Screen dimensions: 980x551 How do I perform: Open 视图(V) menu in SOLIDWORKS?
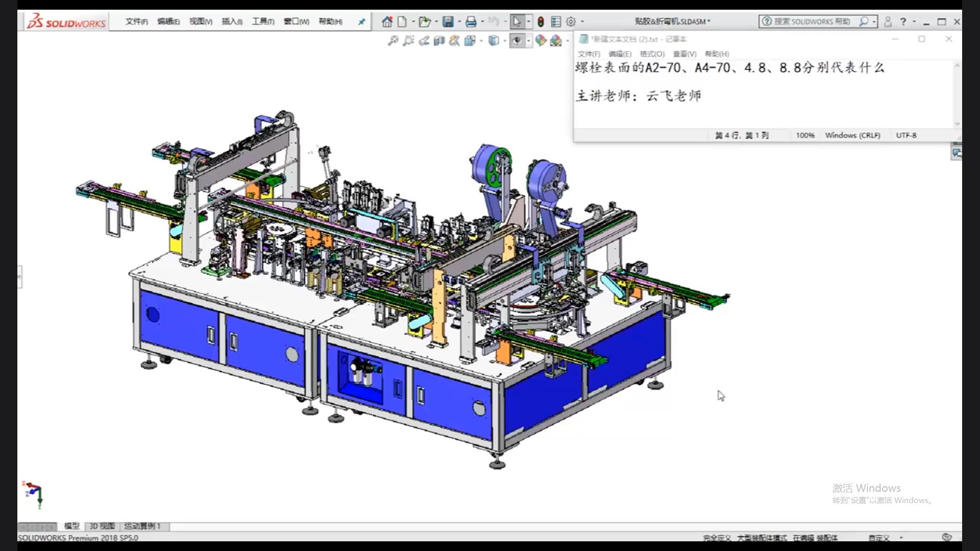click(201, 21)
